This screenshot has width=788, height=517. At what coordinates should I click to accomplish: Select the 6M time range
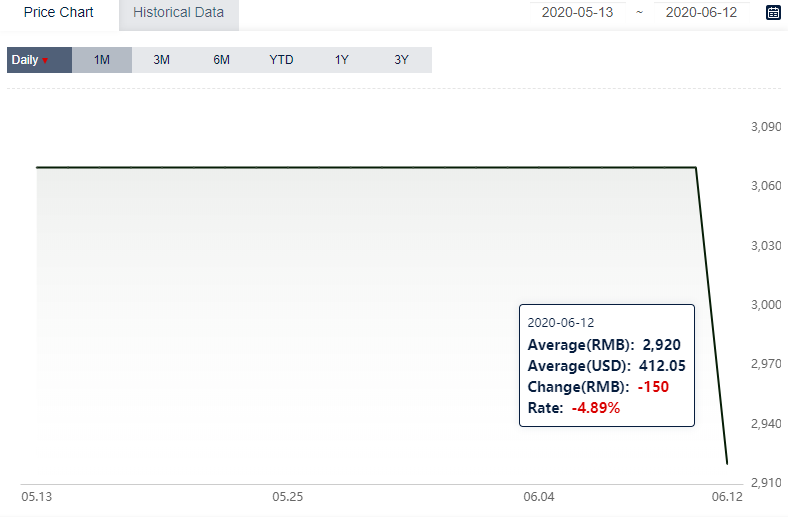(221, 60)
